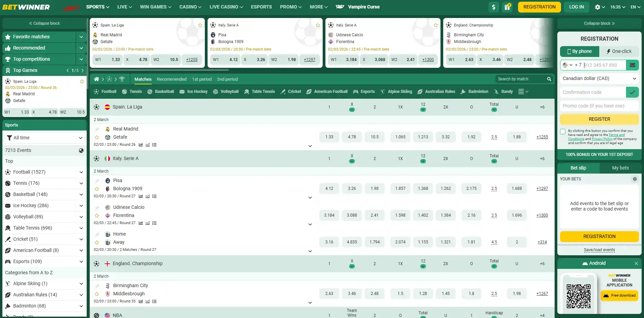
Task: Tick the terms and conditions checkbox
Action: [x=563, y=132]
